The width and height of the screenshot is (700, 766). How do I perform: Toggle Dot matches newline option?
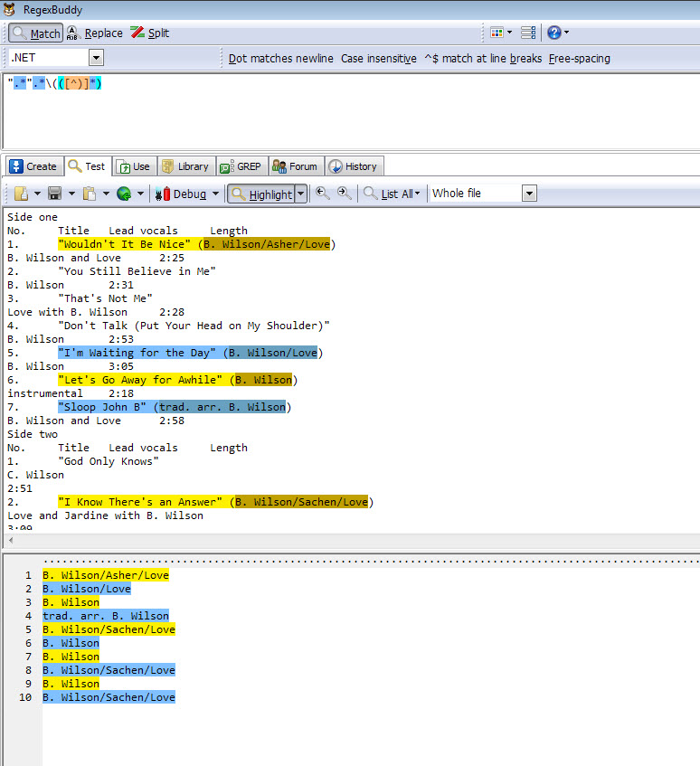point(279,59)
